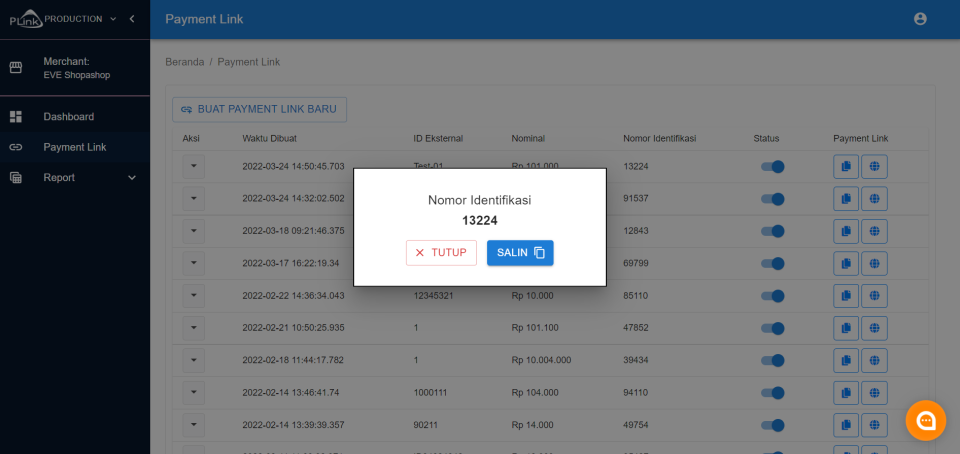The height and width of the screenshot is (454, 960).
Task: Open Aksi dropdown for 2022-03-24 14:32:02.502 row
Action: point(193,199)
